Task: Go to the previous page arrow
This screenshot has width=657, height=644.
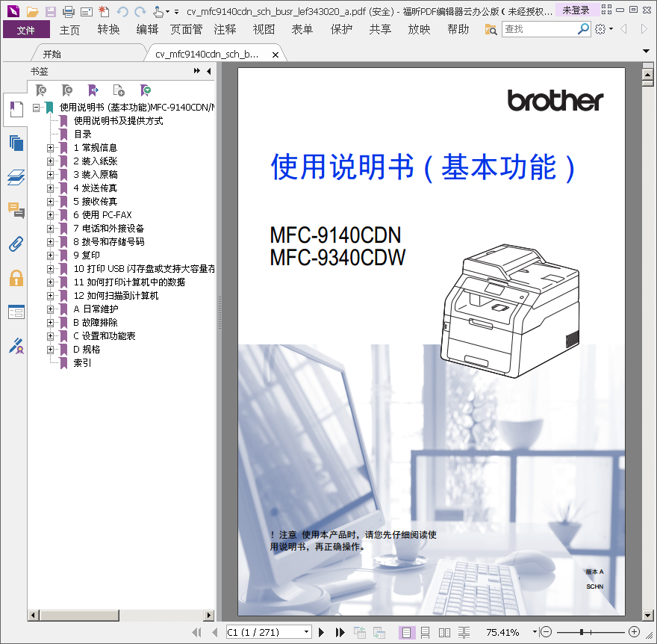Action: (x=215, y=632)
